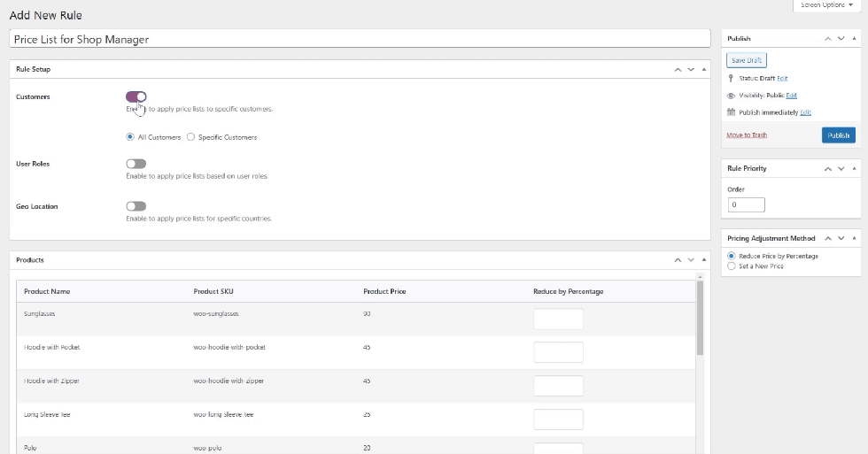Select the Specific Customers radio option
Screen dimensions: 868x454
click(191, 137)
